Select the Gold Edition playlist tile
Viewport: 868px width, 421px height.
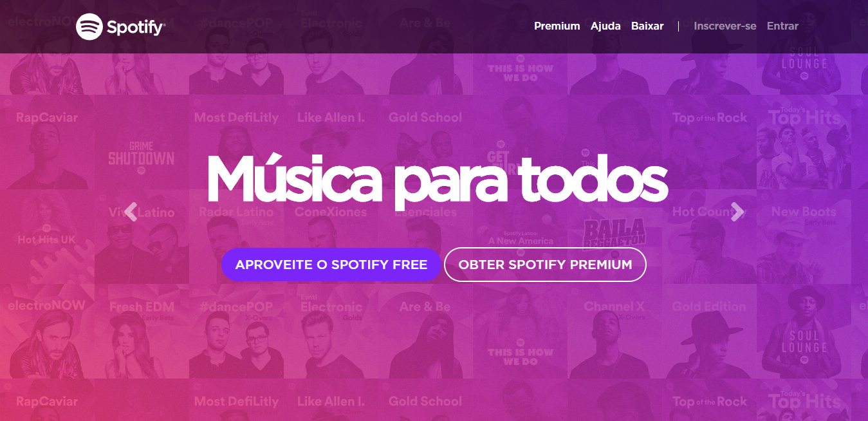click(x=709, y=332)
